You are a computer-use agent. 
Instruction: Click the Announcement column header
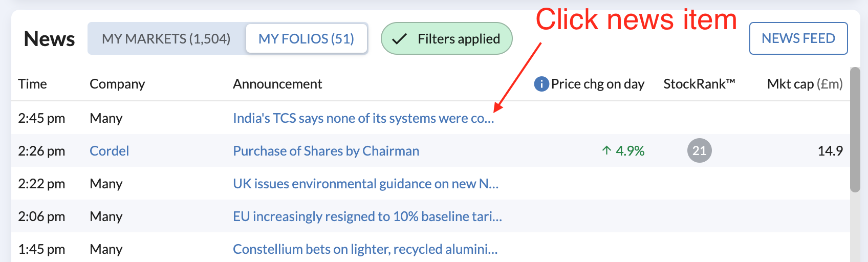pos(277,84)
